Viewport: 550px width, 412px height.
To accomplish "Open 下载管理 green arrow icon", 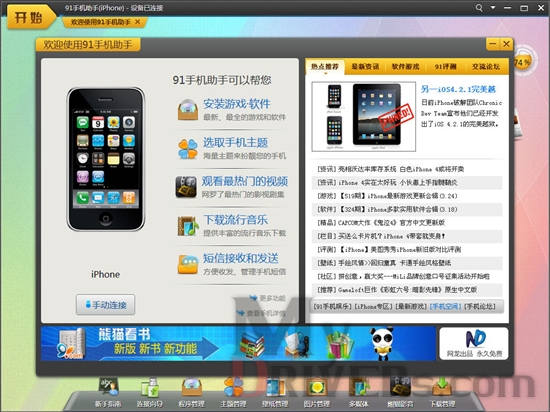I will click(x=442, y=393).
